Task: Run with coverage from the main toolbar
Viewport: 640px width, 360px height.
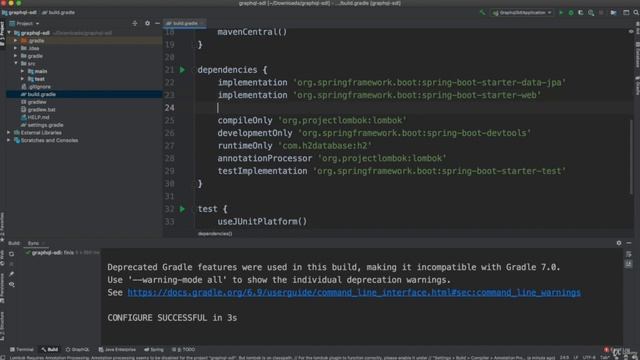Action: (x=580, y=13)
